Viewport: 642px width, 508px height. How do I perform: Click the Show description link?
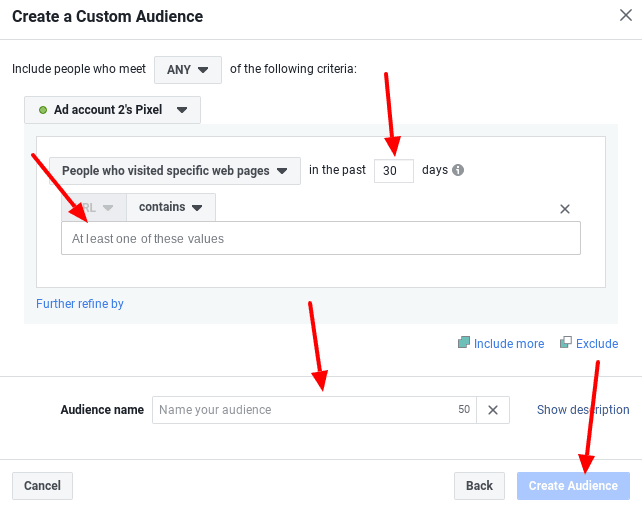tap(583, 410)
